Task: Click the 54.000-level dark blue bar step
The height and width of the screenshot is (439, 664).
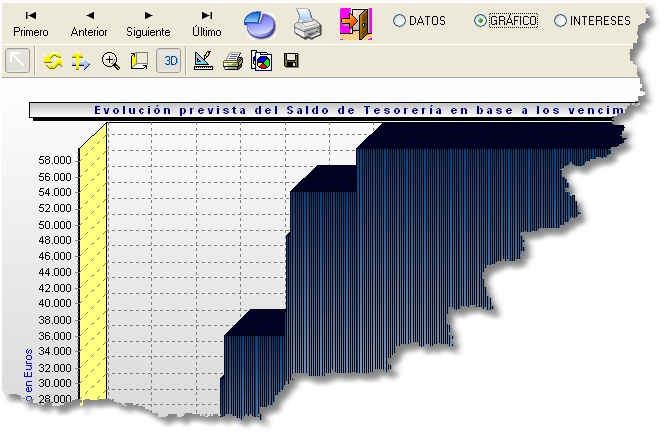Action: [323, 271]
